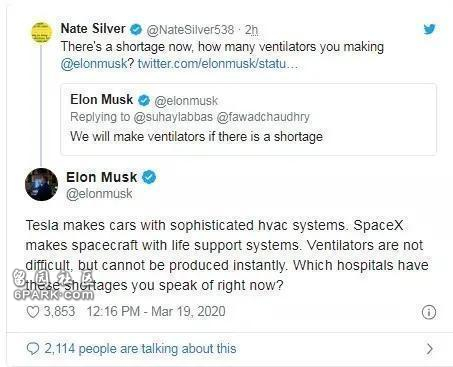
Task: Click the @fawadchaudhry reply mention
Action: tap(263, 117)
